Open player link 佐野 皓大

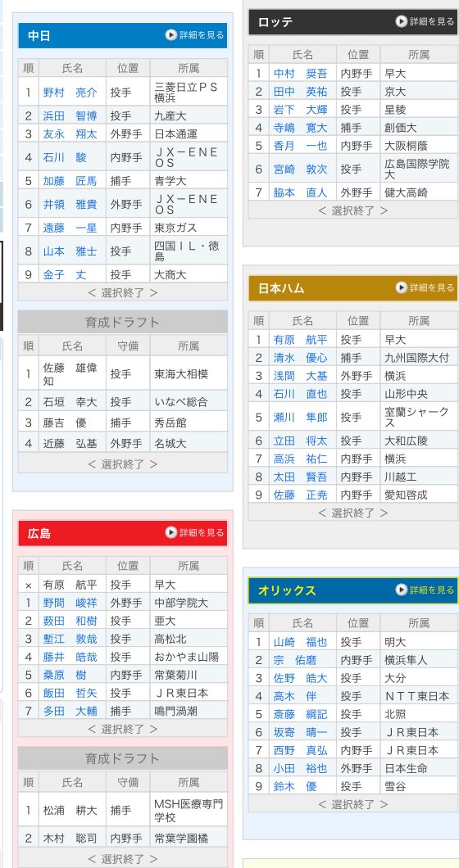pyautogui.click(x=300, y=678)
